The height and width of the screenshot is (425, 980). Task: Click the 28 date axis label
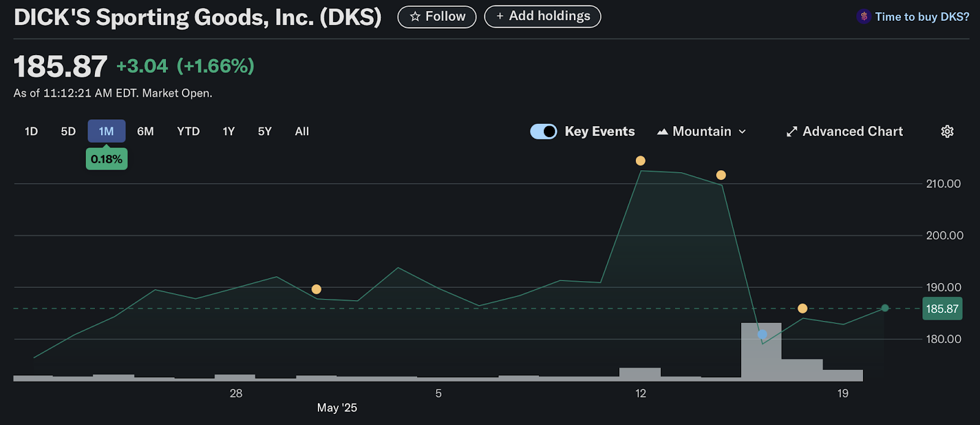[236, 394]
